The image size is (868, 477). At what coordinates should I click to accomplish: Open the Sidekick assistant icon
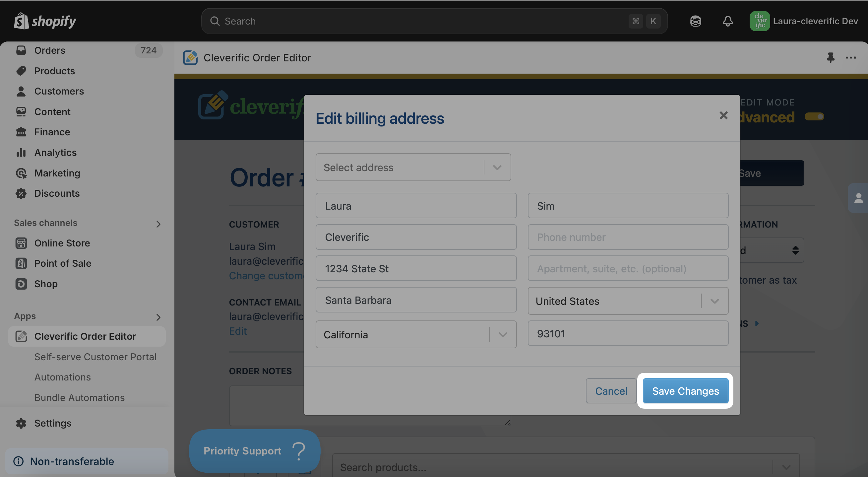coord(696,21)
